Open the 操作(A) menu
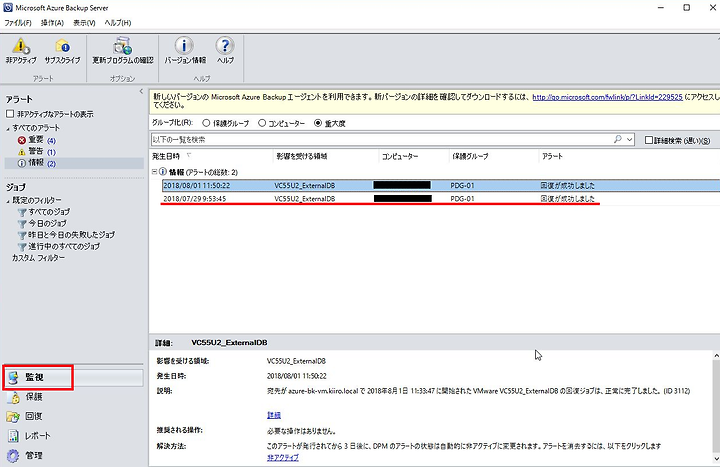This screenshot has width=720, height=467. 52,23
